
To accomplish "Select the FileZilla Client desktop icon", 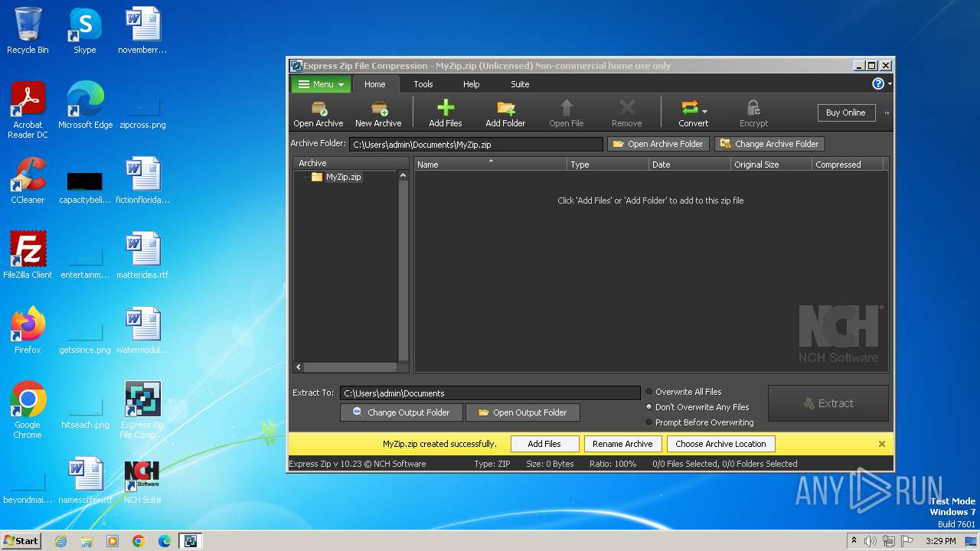I will click(28, 256).
